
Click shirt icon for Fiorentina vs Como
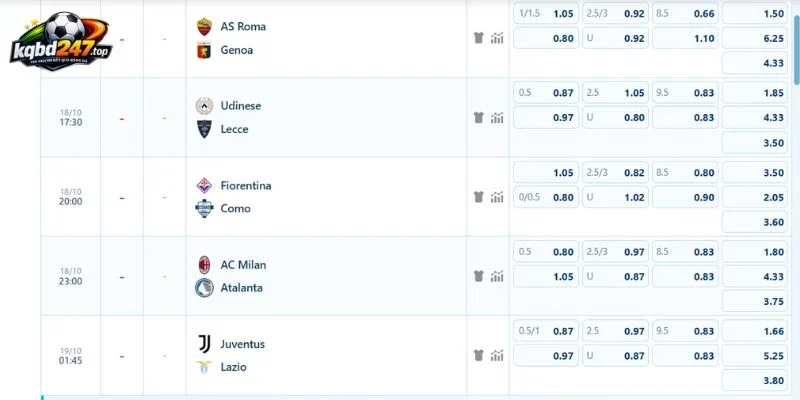[x=478, y=197]
